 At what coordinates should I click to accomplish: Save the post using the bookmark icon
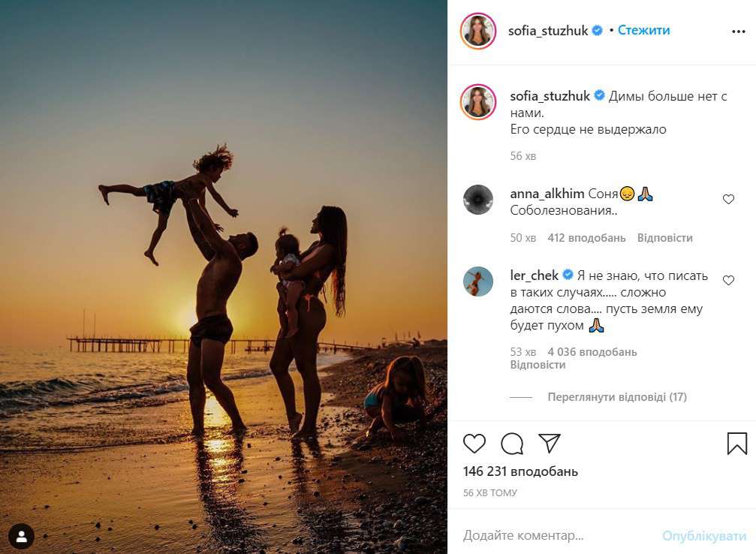click(x=736, y=444)
